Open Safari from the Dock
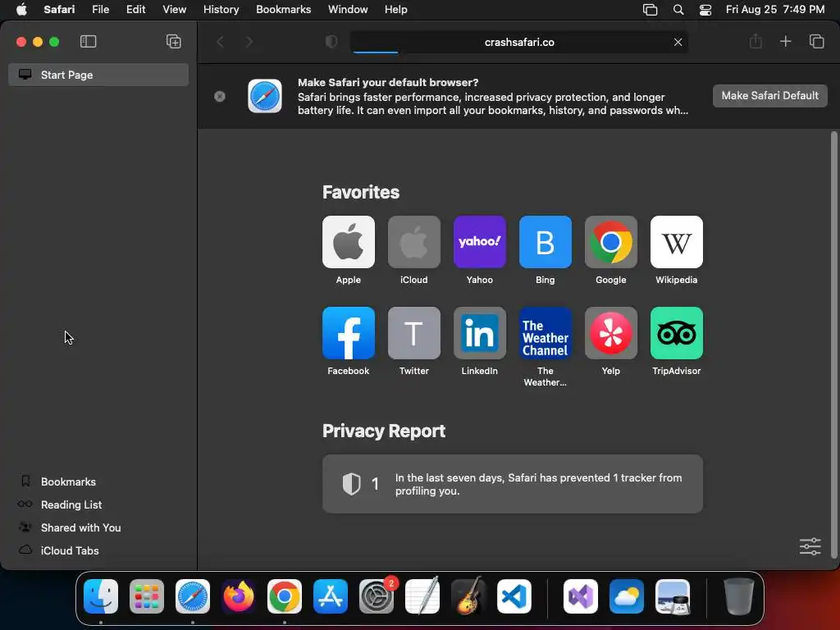The width and height of the screenshot is (840, 630). (x=192, y=596)
